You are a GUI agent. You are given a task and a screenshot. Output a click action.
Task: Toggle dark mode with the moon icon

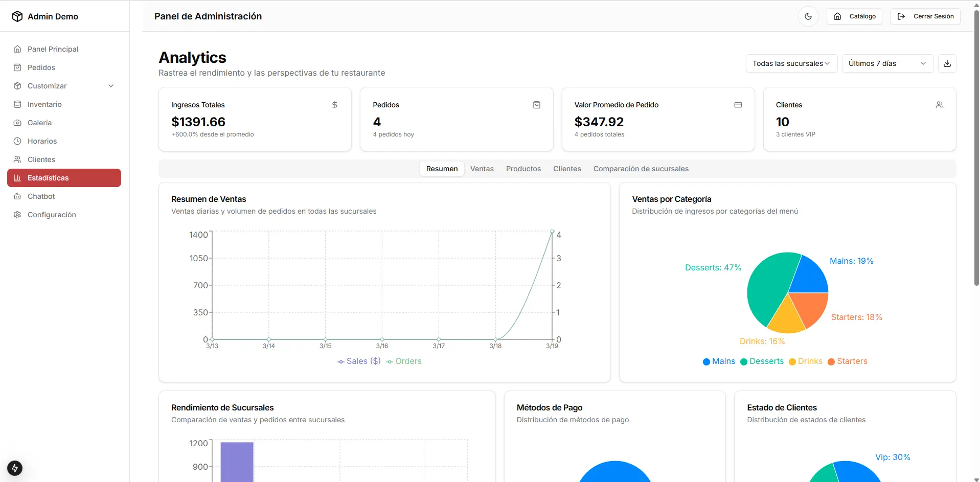click(x=808, y=16)
